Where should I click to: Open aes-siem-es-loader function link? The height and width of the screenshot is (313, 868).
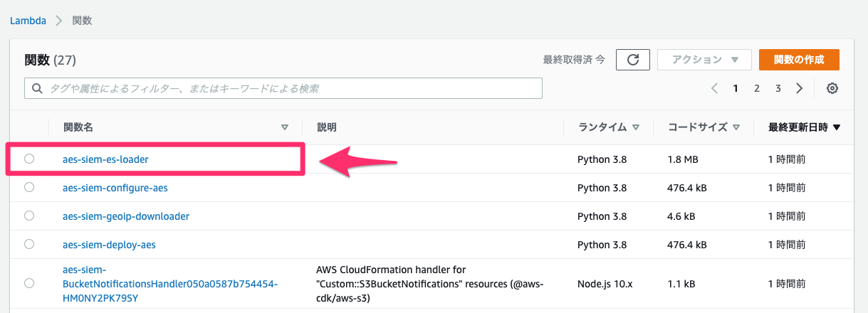105,159
